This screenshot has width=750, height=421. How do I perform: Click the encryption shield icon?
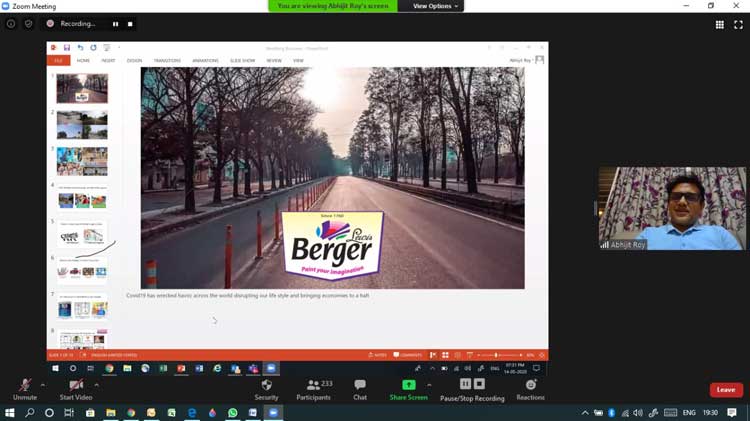(x=29, y=23)
